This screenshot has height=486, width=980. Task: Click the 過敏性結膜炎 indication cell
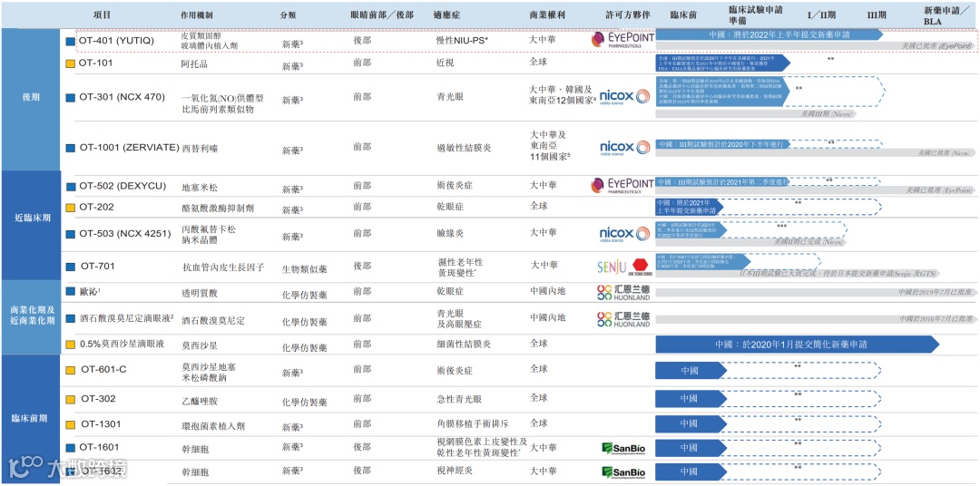click(x=464, y=148)
